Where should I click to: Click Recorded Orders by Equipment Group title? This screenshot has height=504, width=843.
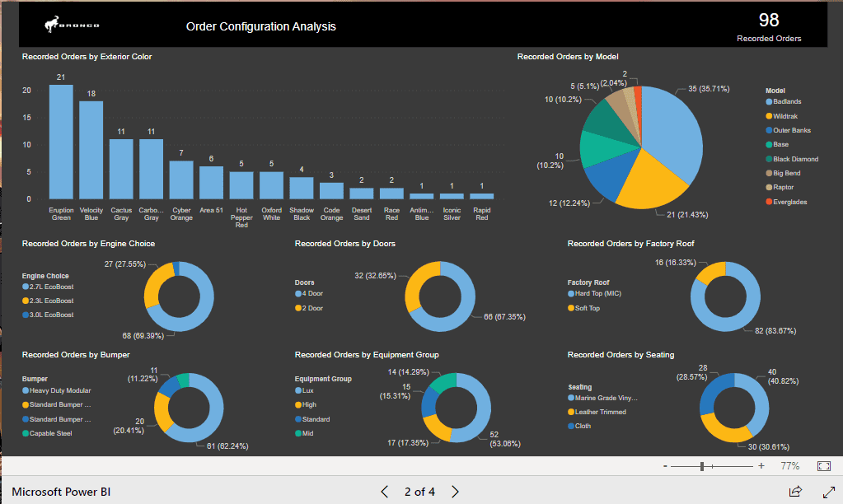[367, 355]
